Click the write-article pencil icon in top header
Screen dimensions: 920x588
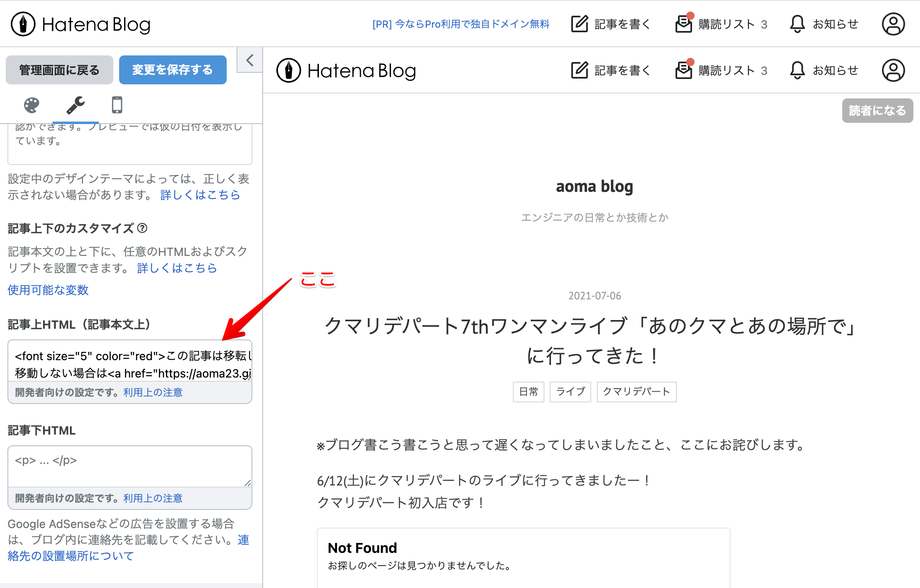coord(580,24)
